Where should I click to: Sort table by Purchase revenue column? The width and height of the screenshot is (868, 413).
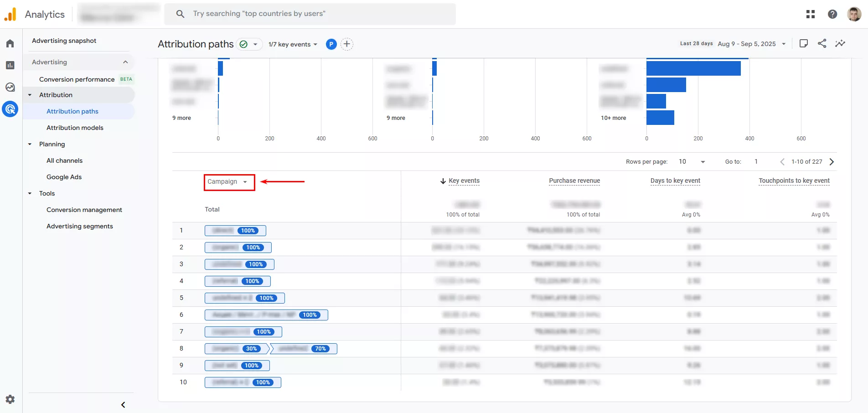pos(574,181)
